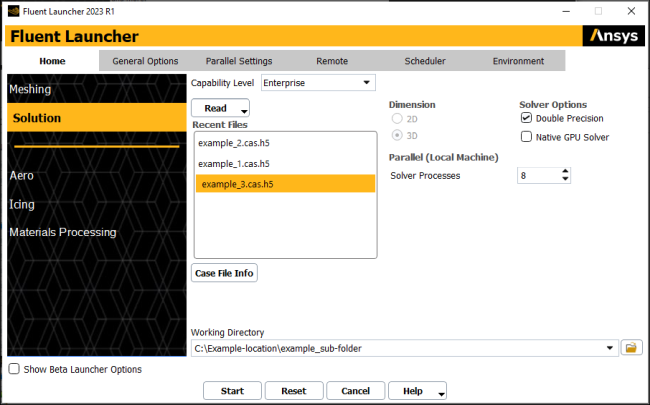
Task: Expand the Working Directory path dropdown
Action: click(x=609, y=348)
